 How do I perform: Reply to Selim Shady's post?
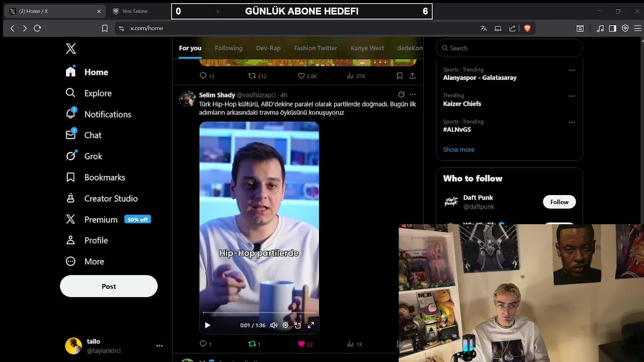(x=206, y=344)
